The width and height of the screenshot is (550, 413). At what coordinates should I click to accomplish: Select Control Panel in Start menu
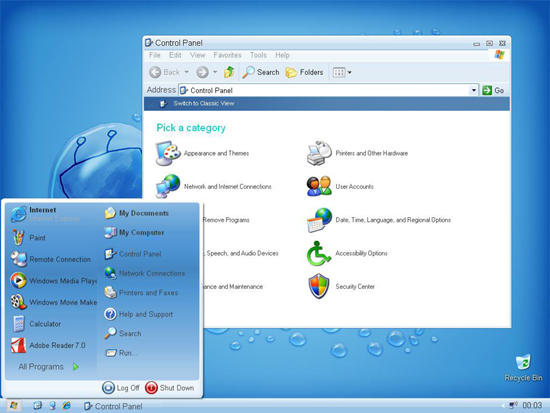point(133,254)
